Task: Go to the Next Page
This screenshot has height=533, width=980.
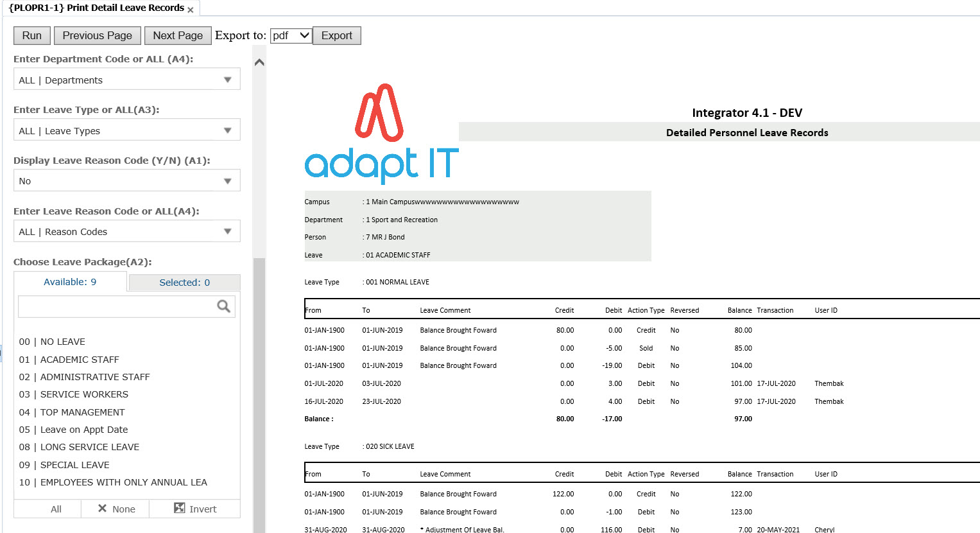Action: (178, 35)
